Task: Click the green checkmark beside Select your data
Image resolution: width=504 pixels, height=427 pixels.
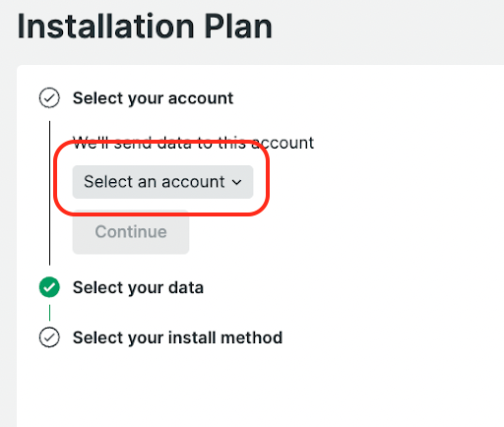Action: pyautogui.click(x=49, y=287)
